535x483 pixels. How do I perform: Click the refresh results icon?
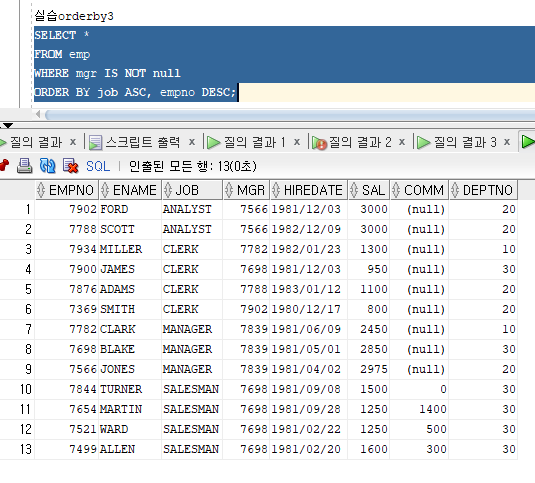pyautogui.click(x=47, y=166)
